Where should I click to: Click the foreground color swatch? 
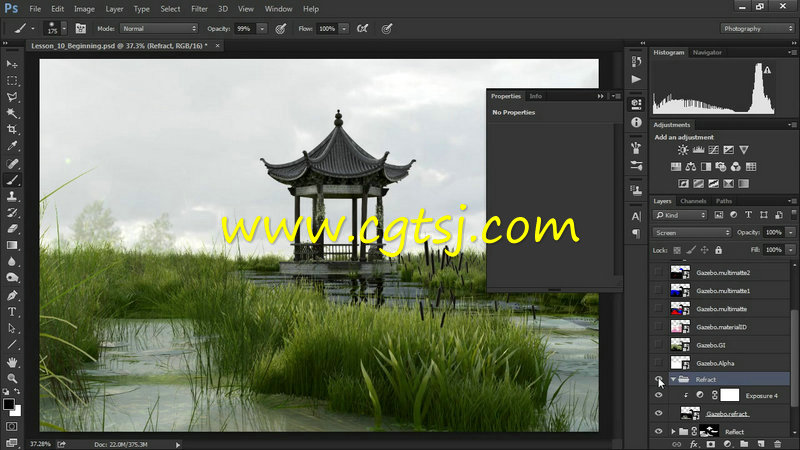[8, 404]
